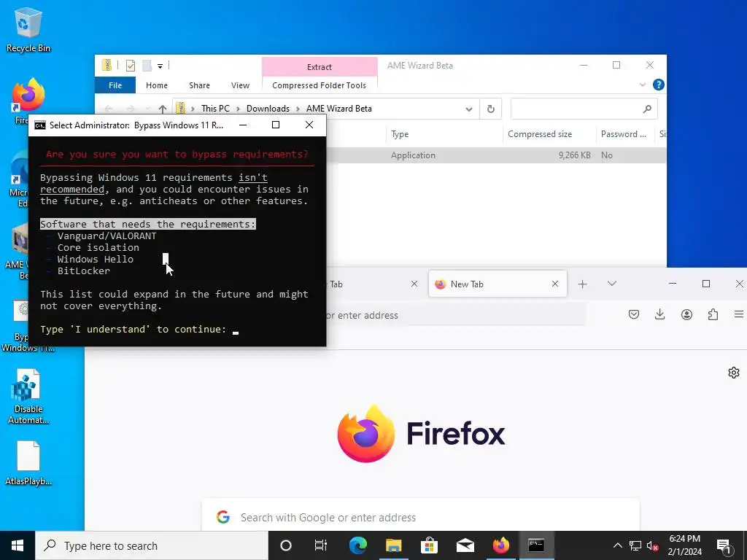
Task: Open the Recycle Bin desktop icon
Action: (x=28, y=29)
